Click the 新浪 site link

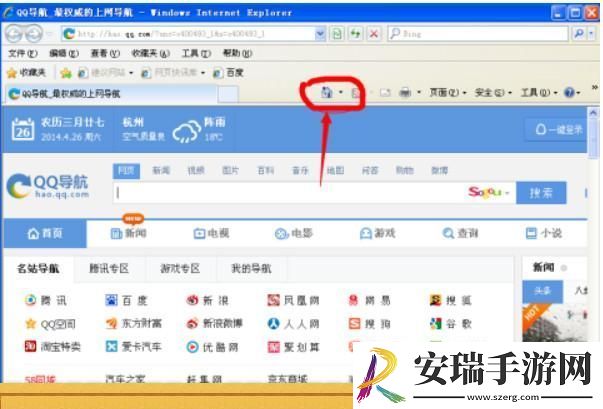click(207, 300)
